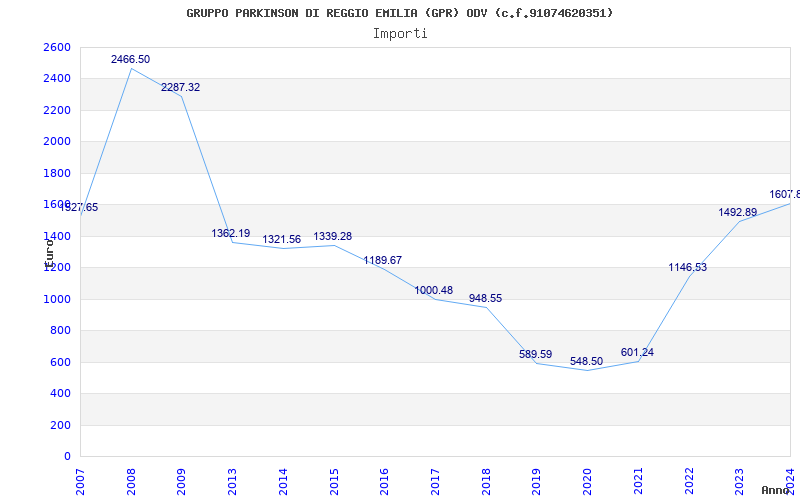
Task: Click the 2013 x-axis year label
Action: [x=232, y=481]
